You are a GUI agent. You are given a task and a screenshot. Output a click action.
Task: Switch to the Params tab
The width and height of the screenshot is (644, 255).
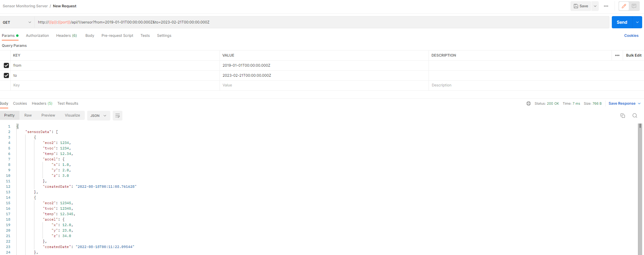pyautogui.click(x=10, y=36)
